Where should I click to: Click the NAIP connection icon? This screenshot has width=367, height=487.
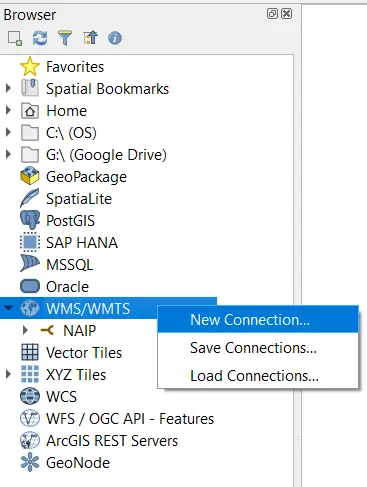pos(47,330)
